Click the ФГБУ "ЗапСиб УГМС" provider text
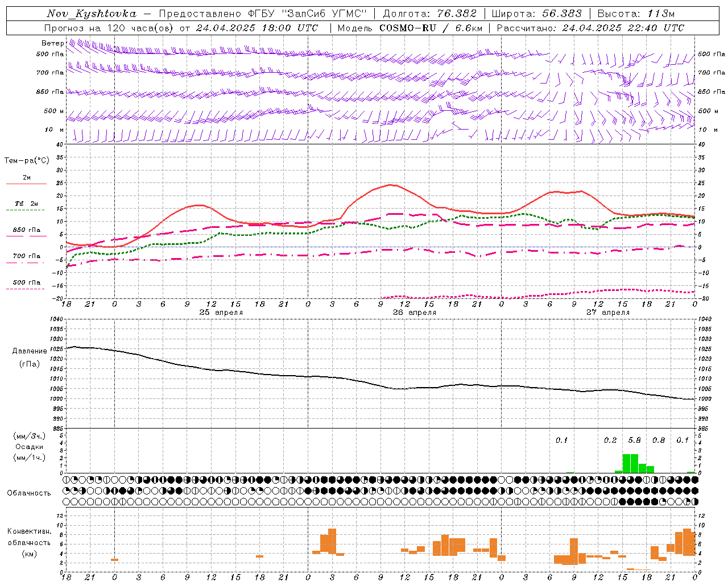 308,14
